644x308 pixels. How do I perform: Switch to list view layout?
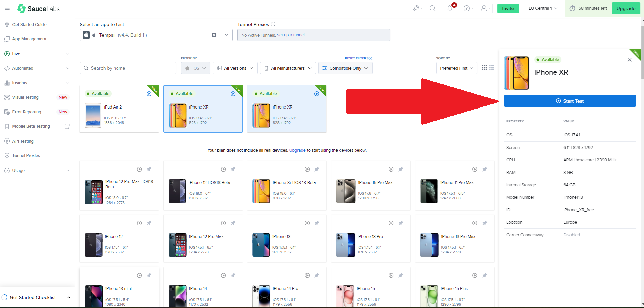492,67
